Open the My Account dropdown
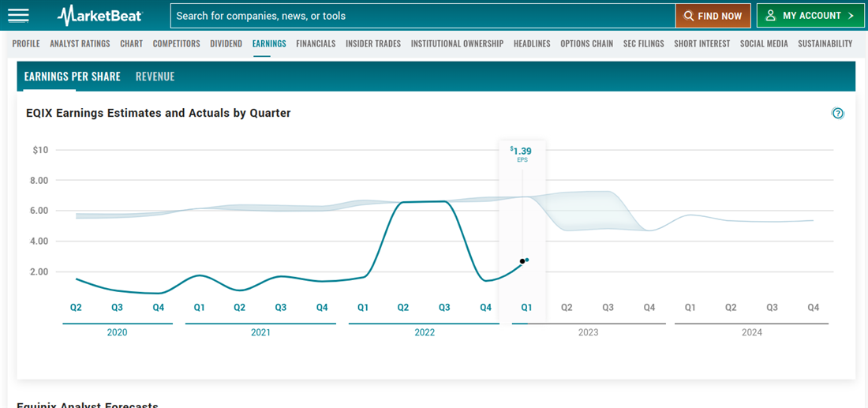 810,16
